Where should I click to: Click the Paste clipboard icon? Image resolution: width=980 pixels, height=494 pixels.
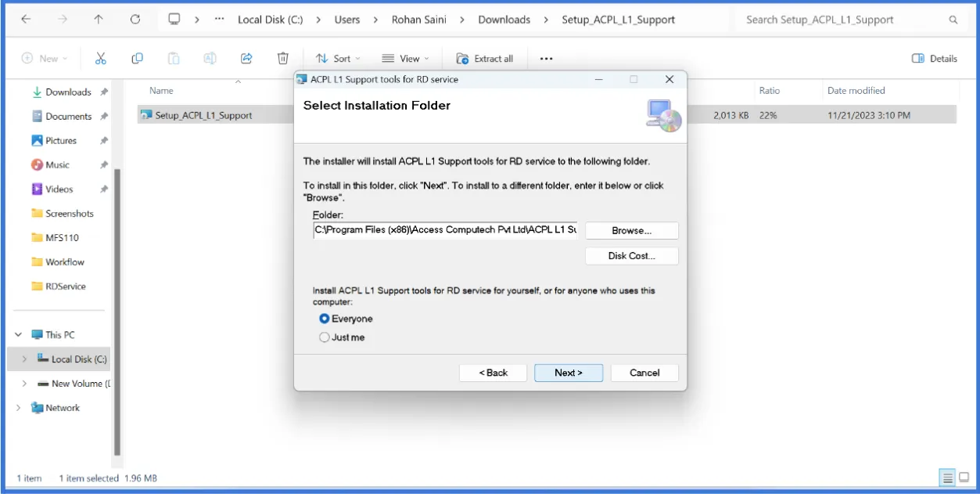click(174, 59)
